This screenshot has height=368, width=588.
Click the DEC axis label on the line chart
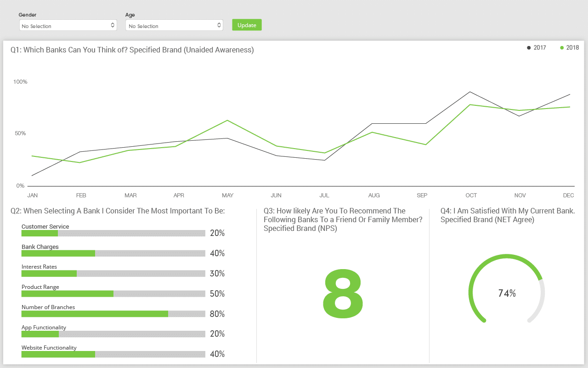click(x=569, y=195)
